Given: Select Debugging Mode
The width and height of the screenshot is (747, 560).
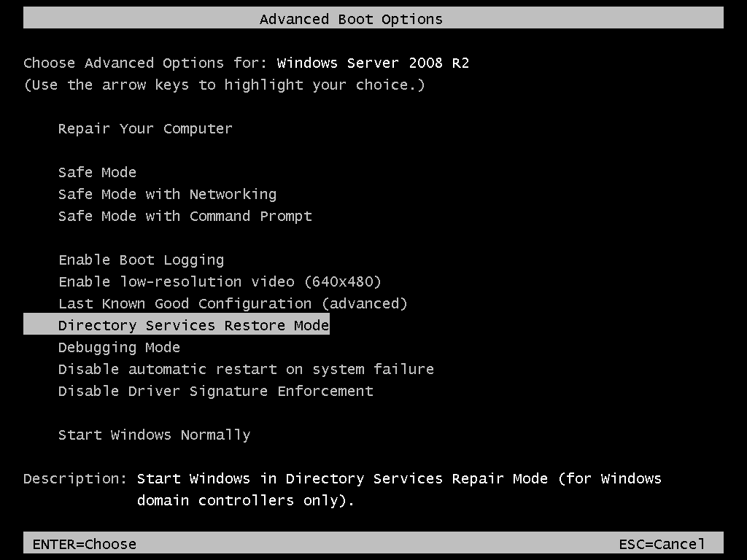Looking at the screenshot, I should pos(119,347).
